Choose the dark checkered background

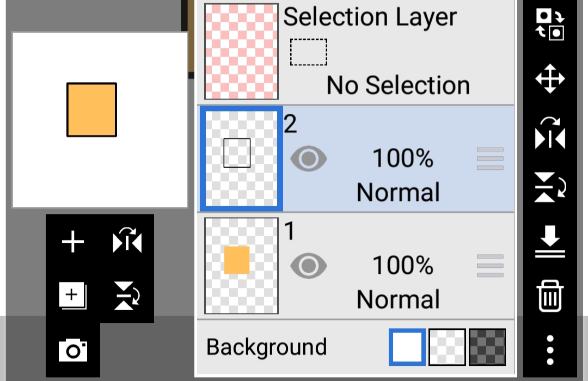pos(487,347)
